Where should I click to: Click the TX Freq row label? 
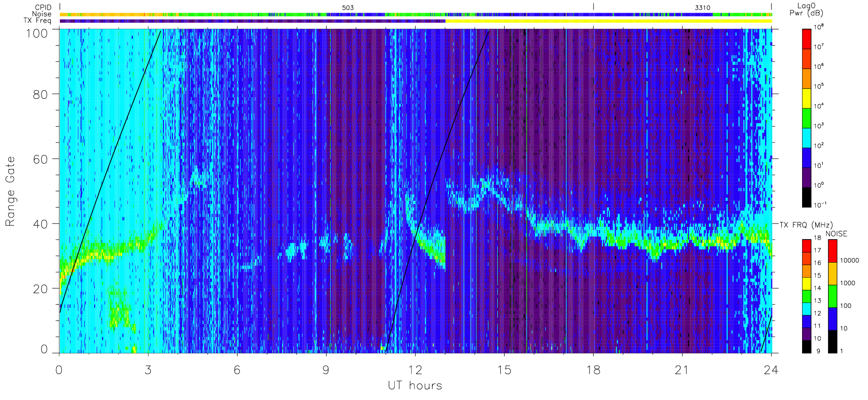pyautogui.click(x=37, y=21)
